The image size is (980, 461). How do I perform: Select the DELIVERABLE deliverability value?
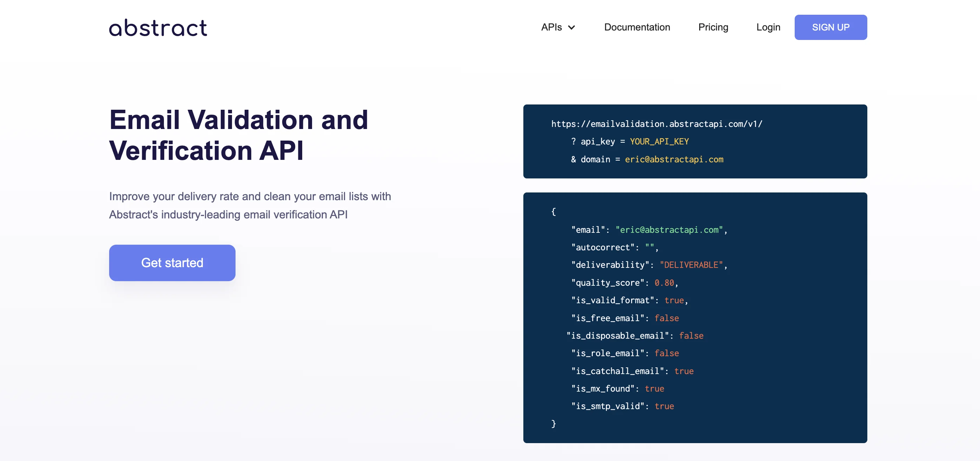(691, 265)
